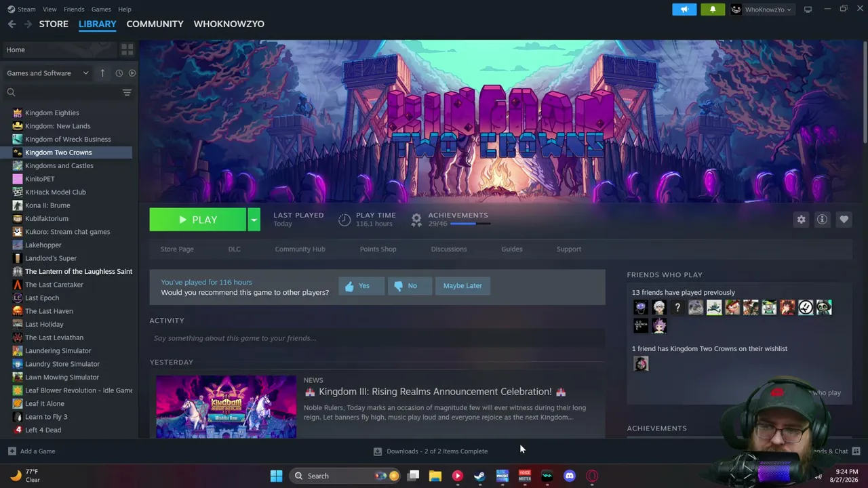This screenshot has height=488, width=868.
Task: Open the gear settings for Kingdom Two Crowns
Action: pyautogui.click(x=802, y=220)
